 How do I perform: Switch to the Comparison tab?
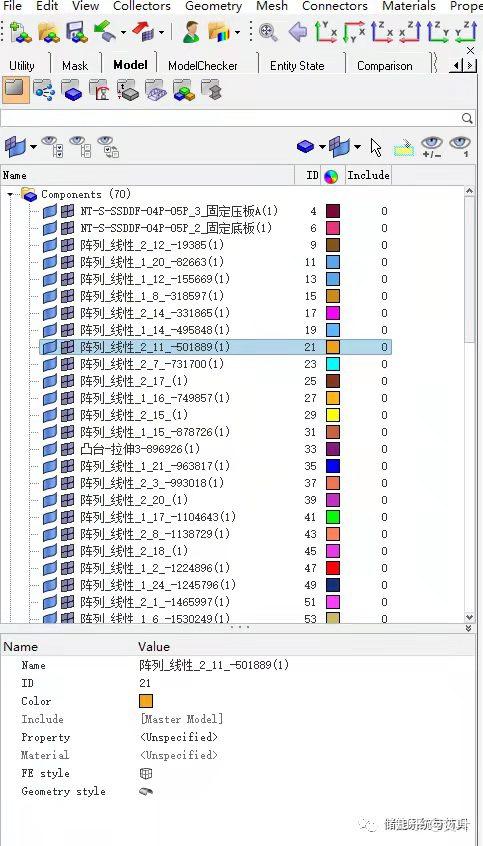tap(385, 66)
